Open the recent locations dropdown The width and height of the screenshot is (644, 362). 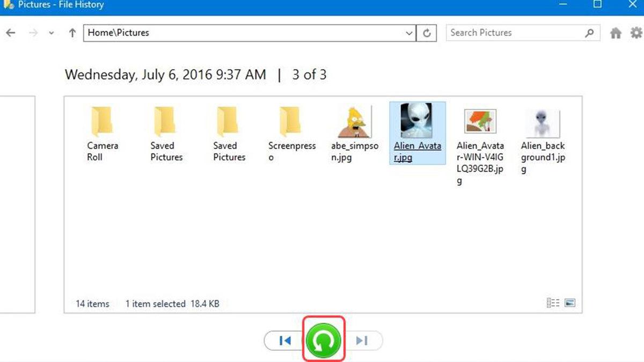pyautogui.click(x=52, y=33)
